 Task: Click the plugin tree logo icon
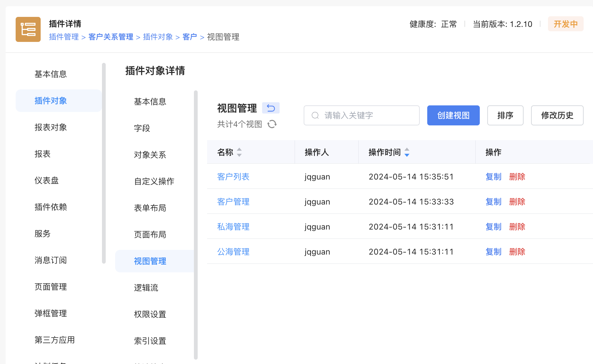[x=28, y=29]
